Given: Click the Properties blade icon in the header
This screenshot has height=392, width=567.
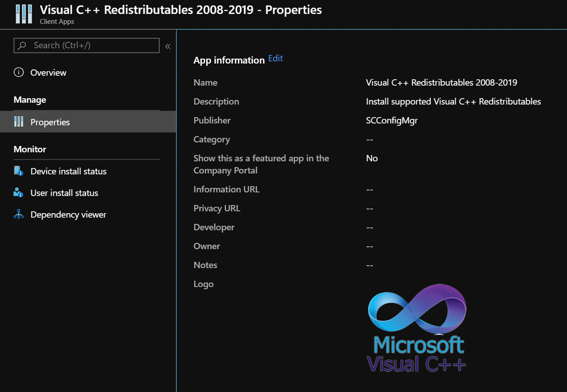Looking at the screenshot, I should tap(24, 14).
